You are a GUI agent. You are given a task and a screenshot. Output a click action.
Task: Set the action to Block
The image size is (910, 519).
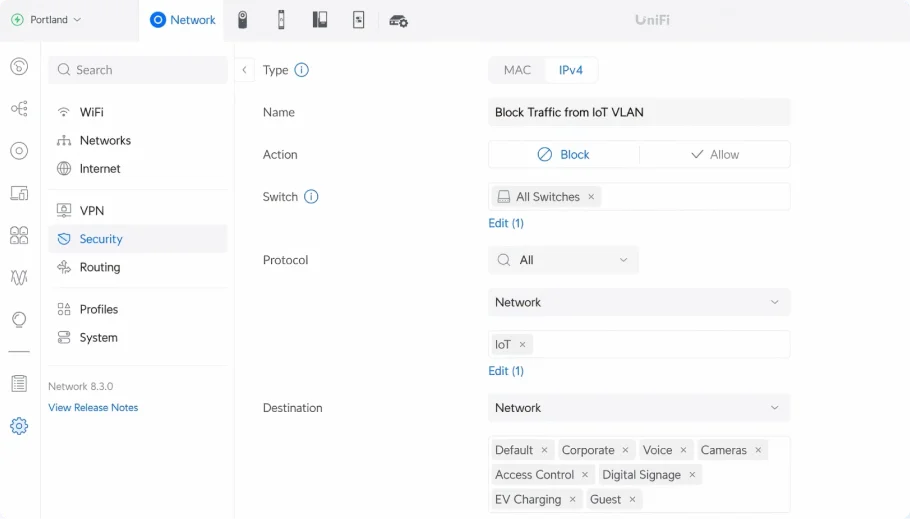(564, 154)
